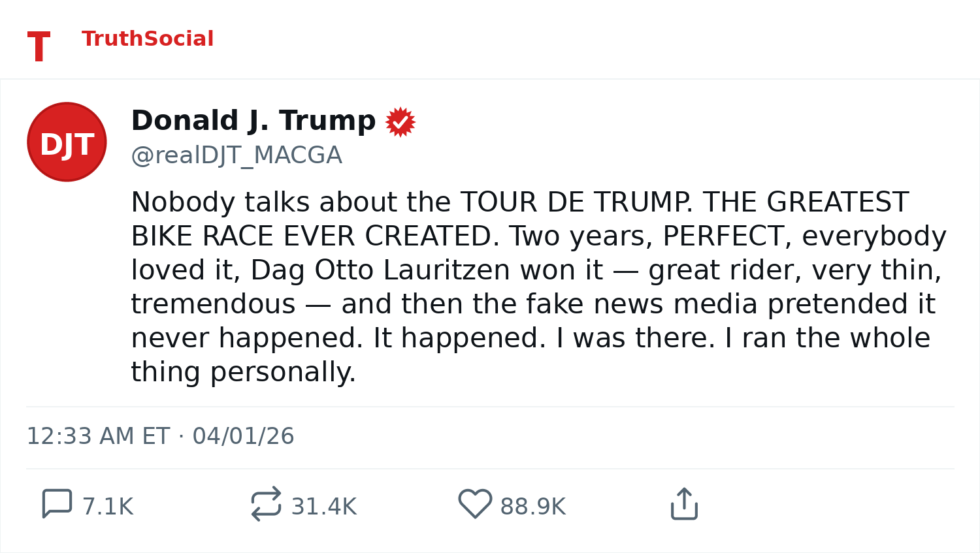This screenshot has width=980, height=553.
Task: Click the 12:33 AM ET timestamp
Action: pos(98,436)
